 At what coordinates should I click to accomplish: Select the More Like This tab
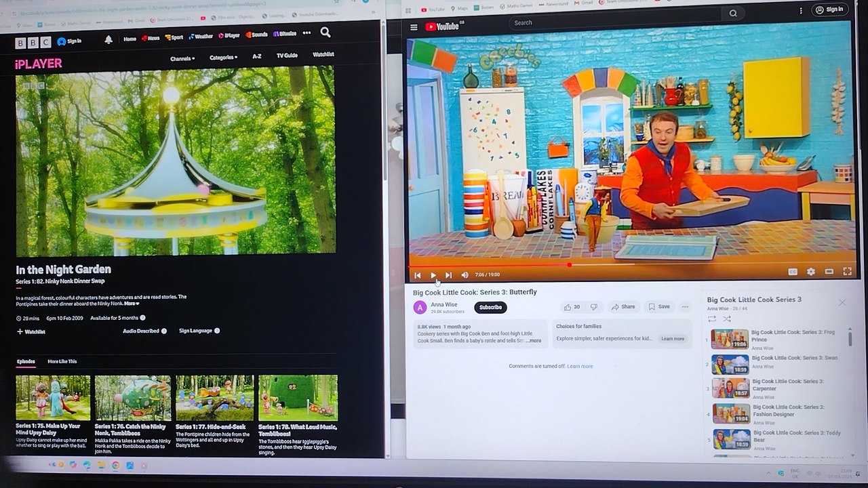62,362
